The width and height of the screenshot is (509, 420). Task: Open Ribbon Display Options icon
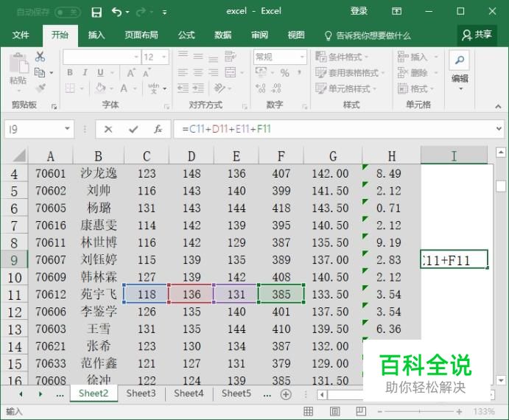[x=396, y=11]
